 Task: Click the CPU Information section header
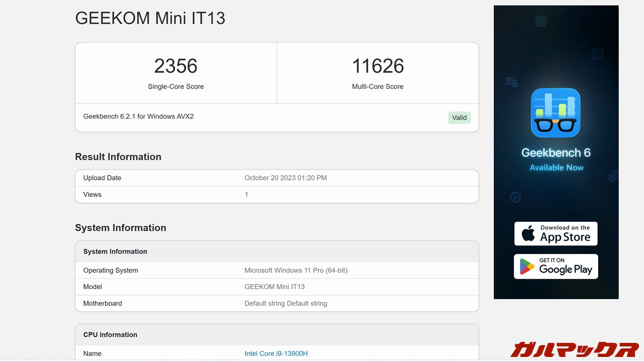click(110, 334)
